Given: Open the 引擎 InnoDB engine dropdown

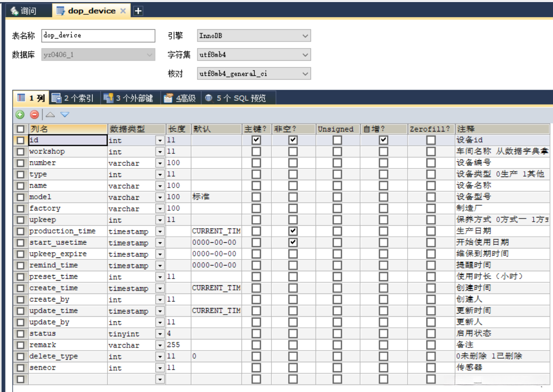Looking at the screenshot, I should click(x=254, y=35).
